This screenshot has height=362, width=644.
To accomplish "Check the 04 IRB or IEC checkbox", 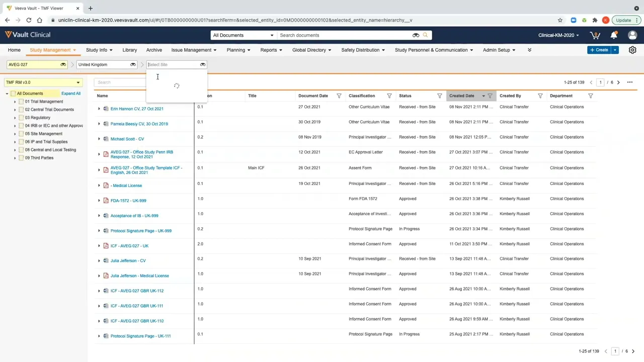I will [21, 126].
